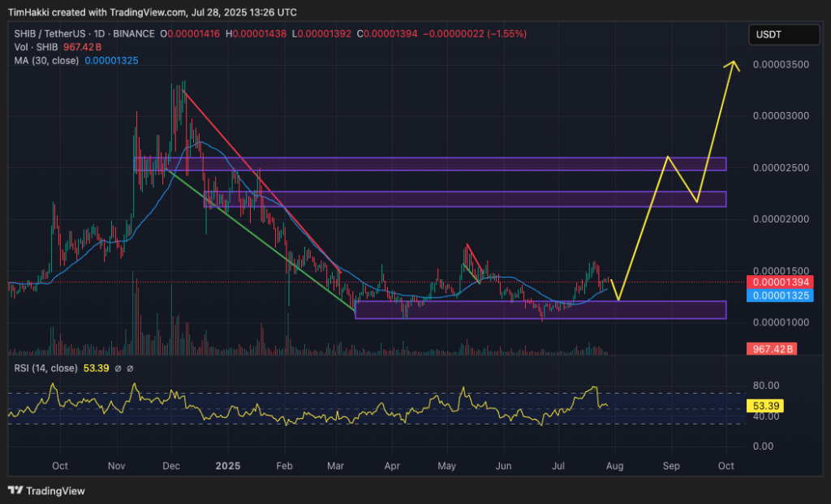Image resolution: width=831 pixels, height=504 pixels.
Task: Click the second ∅ symbol after RSI value
Action: tap(130, 368)
